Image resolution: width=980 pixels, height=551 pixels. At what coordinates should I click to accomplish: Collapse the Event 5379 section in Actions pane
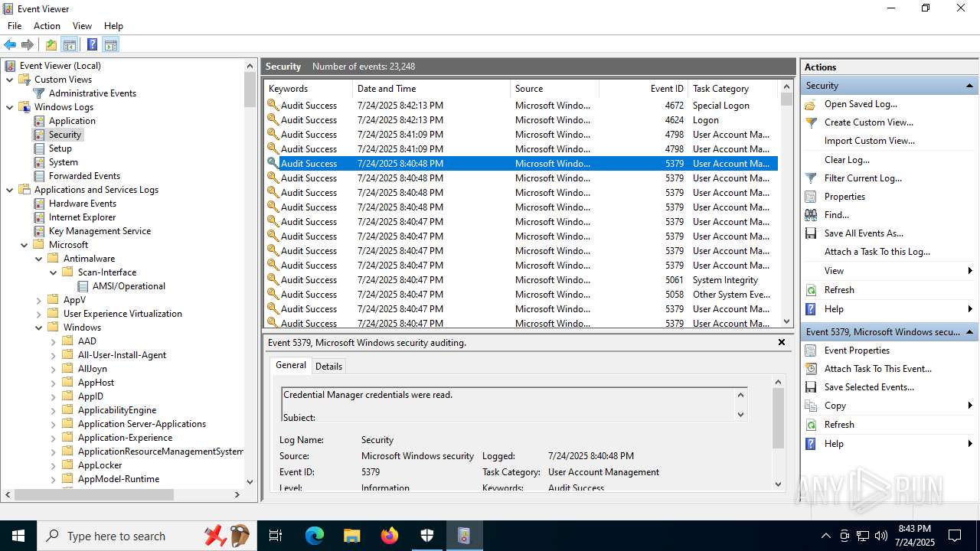(969, 332)
